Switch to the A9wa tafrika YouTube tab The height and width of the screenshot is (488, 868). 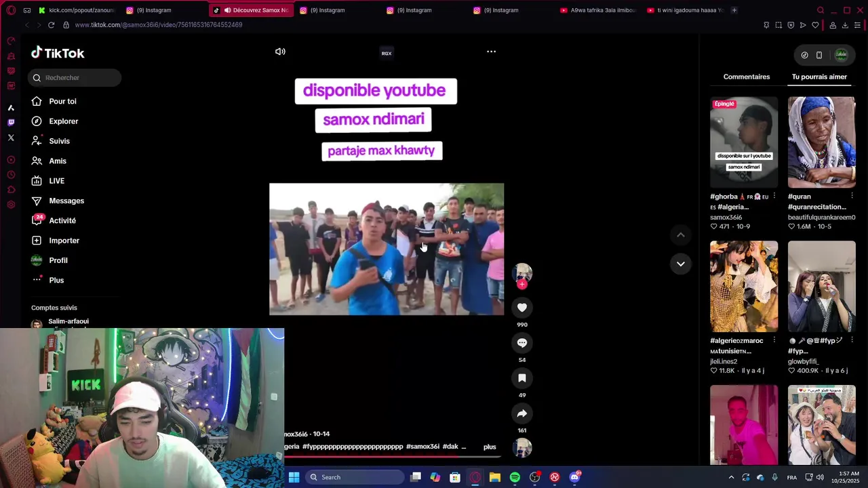599,10
